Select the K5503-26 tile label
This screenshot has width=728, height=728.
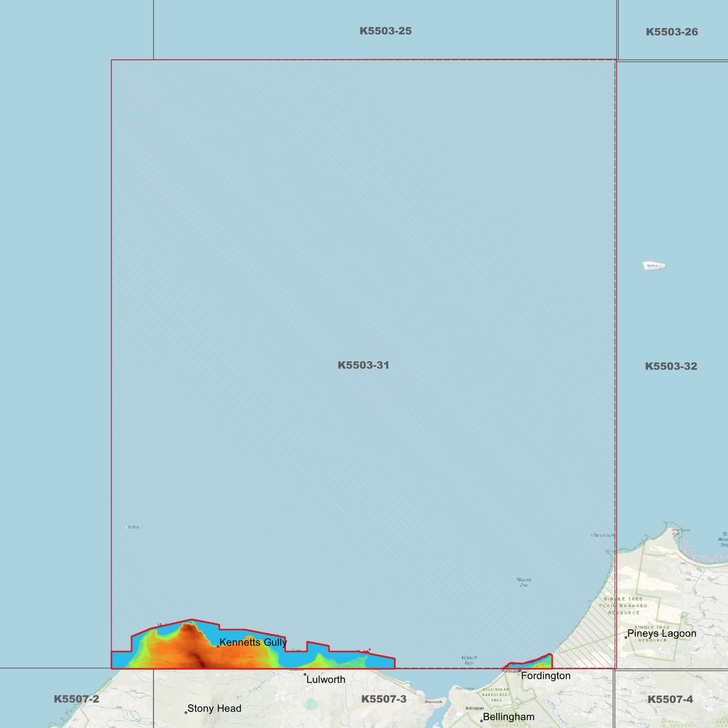(672, 32)
